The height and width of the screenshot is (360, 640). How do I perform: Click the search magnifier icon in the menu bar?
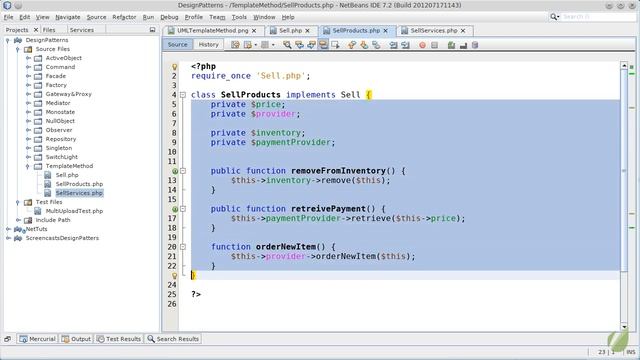(x=554, y=17)
